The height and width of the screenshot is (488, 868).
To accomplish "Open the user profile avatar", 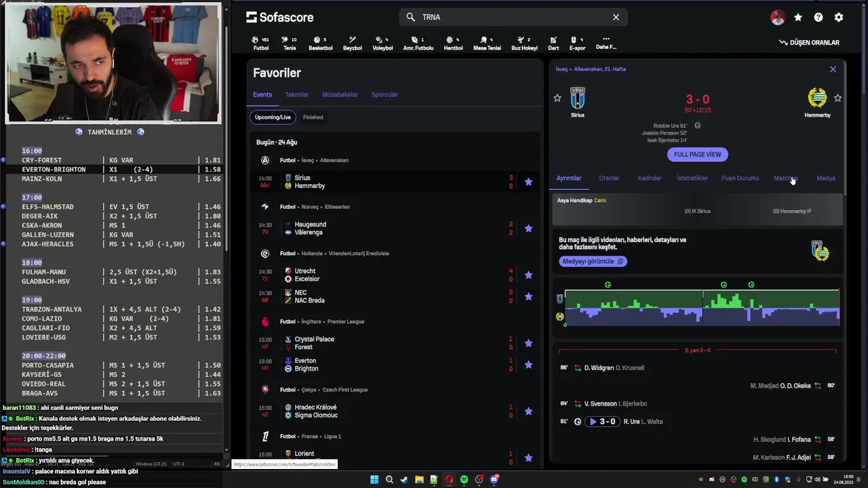I will tap(778, 18).
